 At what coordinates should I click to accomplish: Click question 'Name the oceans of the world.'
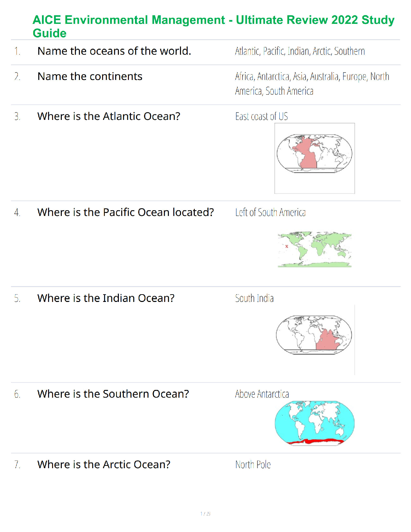pyautogui.click(x=114, y=51)
